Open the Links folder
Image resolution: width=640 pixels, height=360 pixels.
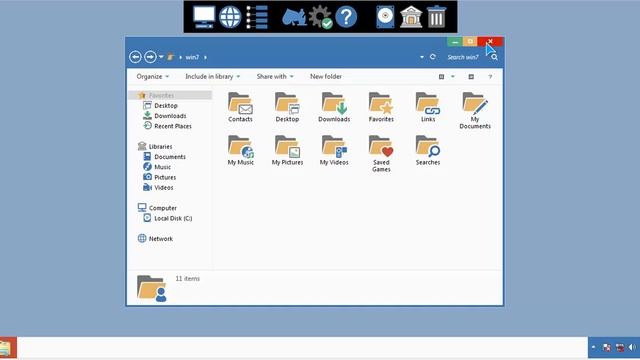(428, 107)
